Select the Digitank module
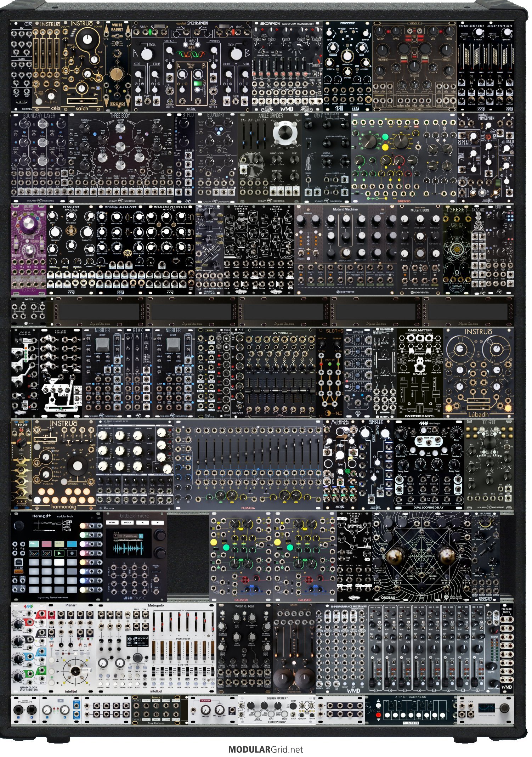Image resolution: width=532 pixels, height=757 pixels. [x=213, y=710]
